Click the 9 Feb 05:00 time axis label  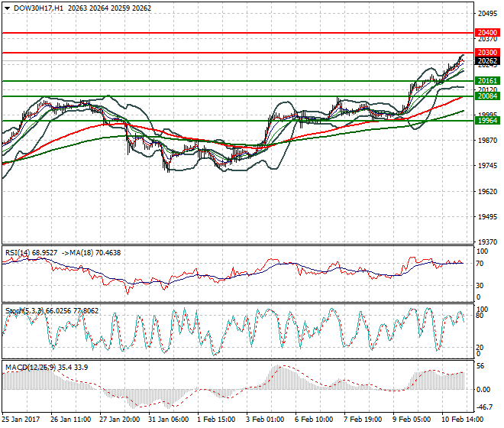pos(412,420)
